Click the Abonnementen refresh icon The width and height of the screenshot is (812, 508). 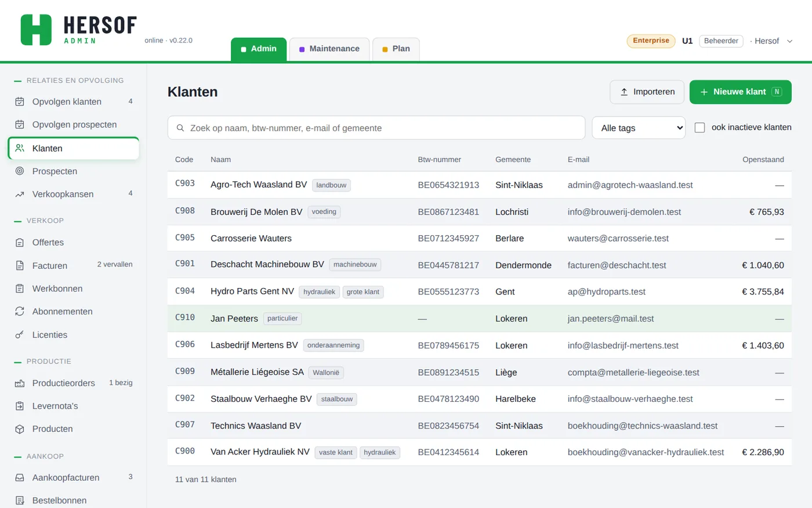point(20,312)
